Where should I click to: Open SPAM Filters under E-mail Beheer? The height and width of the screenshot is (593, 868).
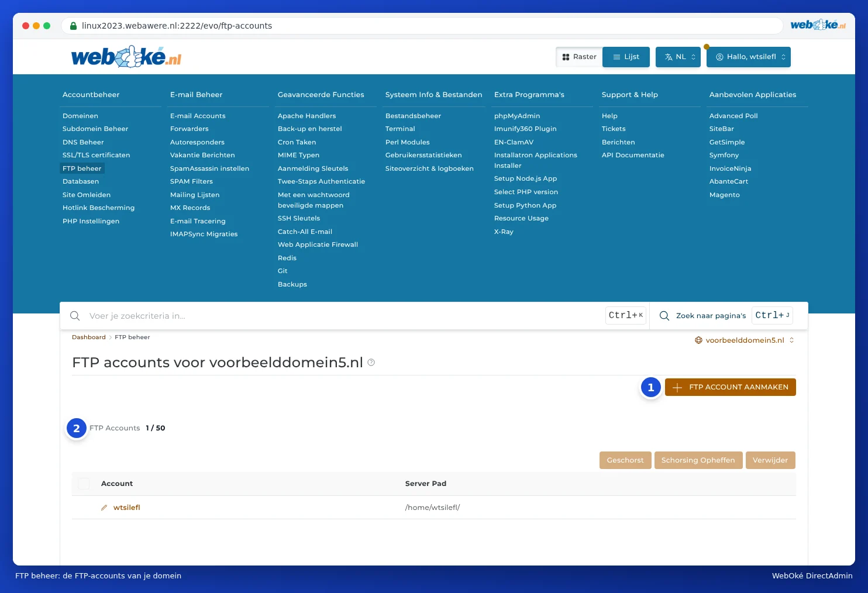191,181
